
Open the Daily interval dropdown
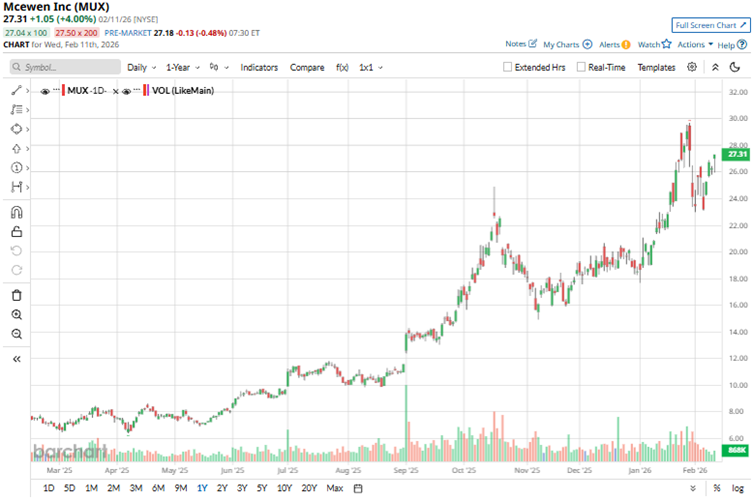point(141,68)
